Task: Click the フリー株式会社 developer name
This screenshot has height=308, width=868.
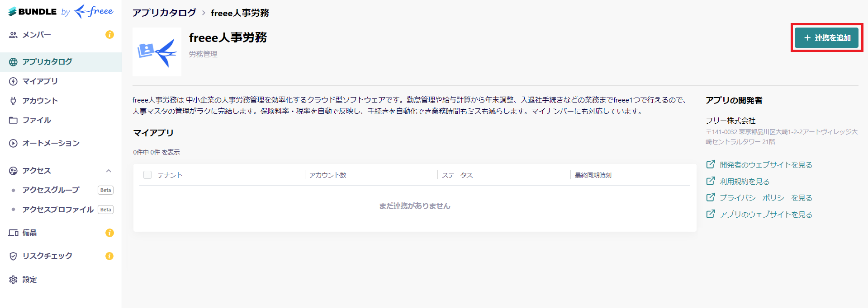Action: pyautogui.click(x=730, y=121)
